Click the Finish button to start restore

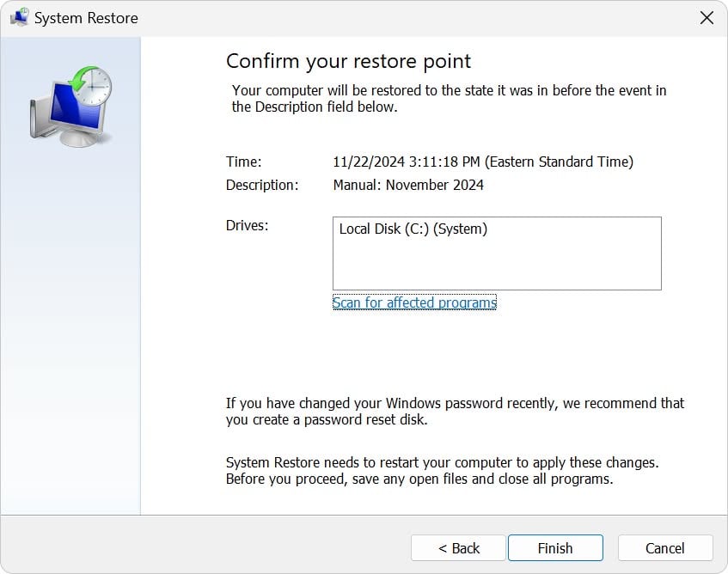[x=555, y=547]
